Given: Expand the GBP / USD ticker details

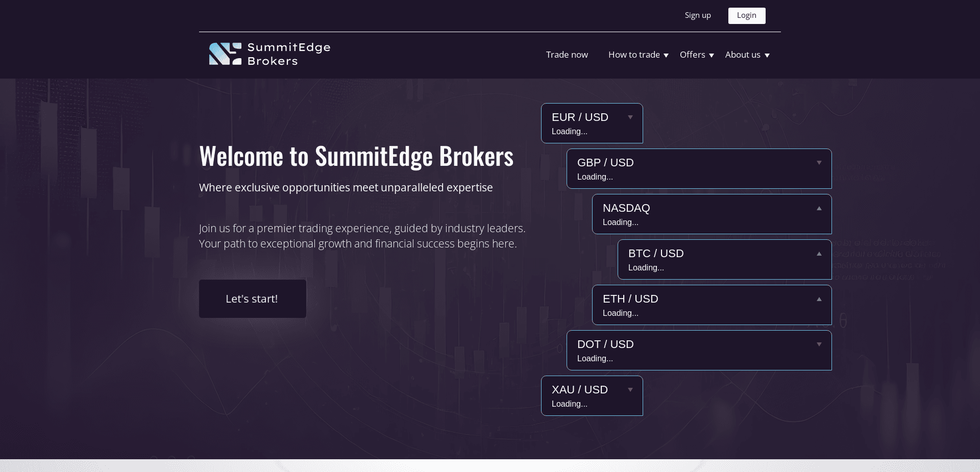Looking at the screenshot, I should [x=819, y=162].
